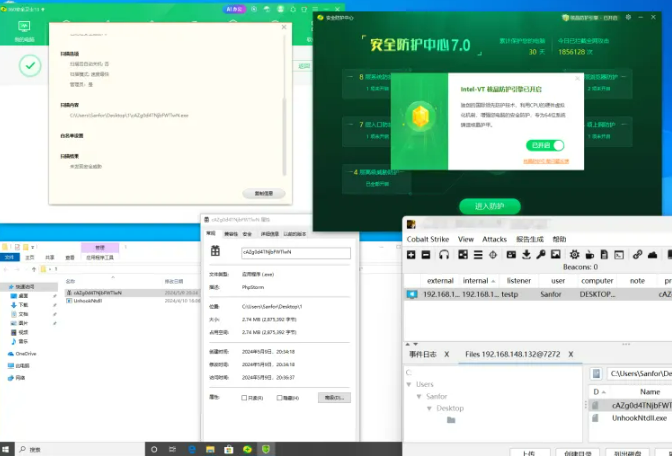Select OneDrive in Explorer navigation pane
Screen dimensions: 672x456
pos(26,354)
